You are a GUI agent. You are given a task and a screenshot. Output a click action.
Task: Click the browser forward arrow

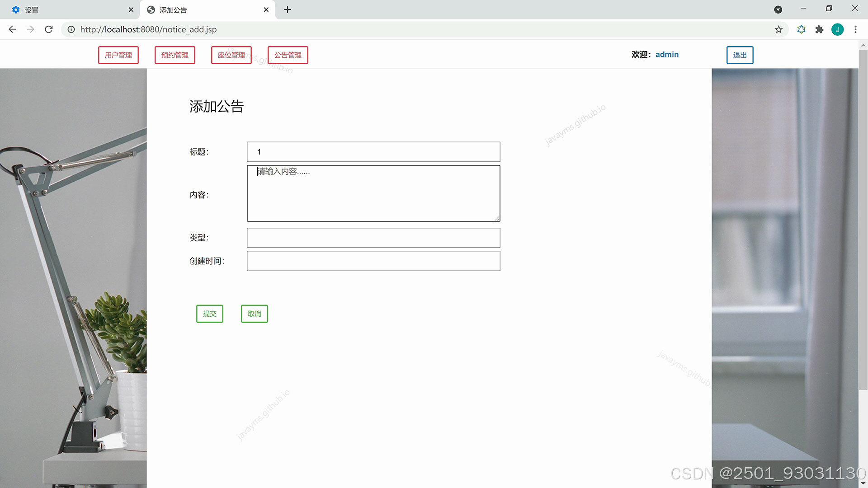pos(30,29)
